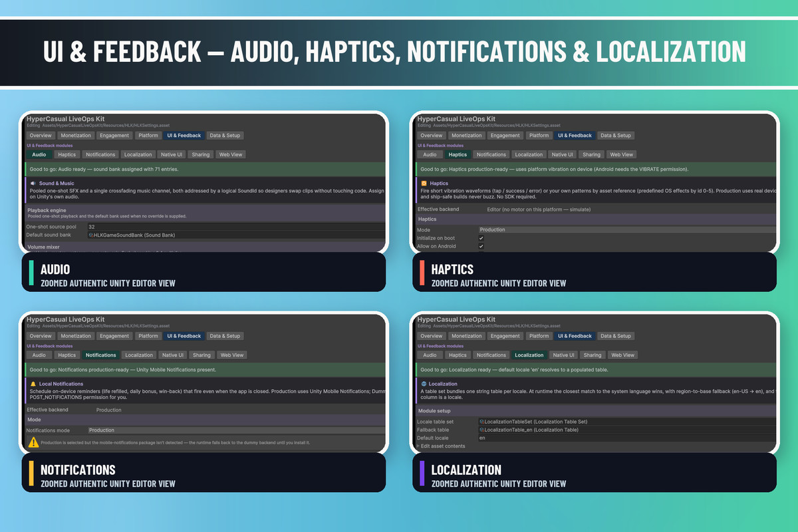Open Engagement tab in the Notifications panel
798x532 pixels.
[114, 336]
